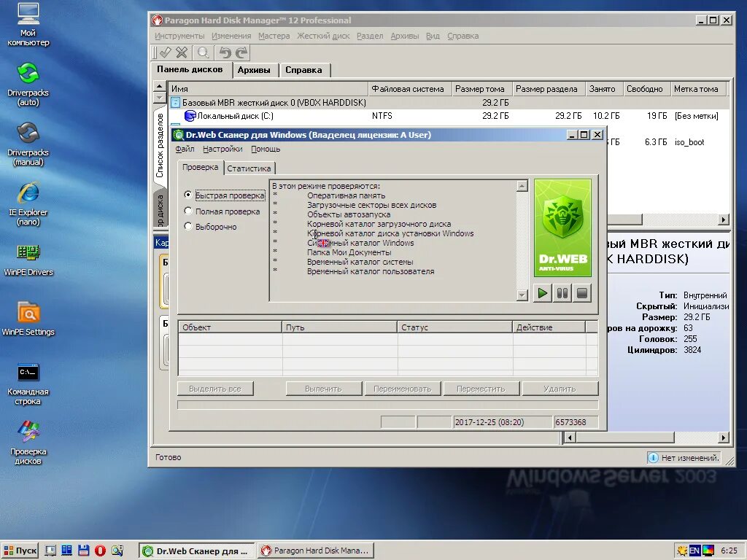The image size is (747, 560).
Task: Open 'Раздел' menu in Paragon
Action: click(x=370, y=36)
